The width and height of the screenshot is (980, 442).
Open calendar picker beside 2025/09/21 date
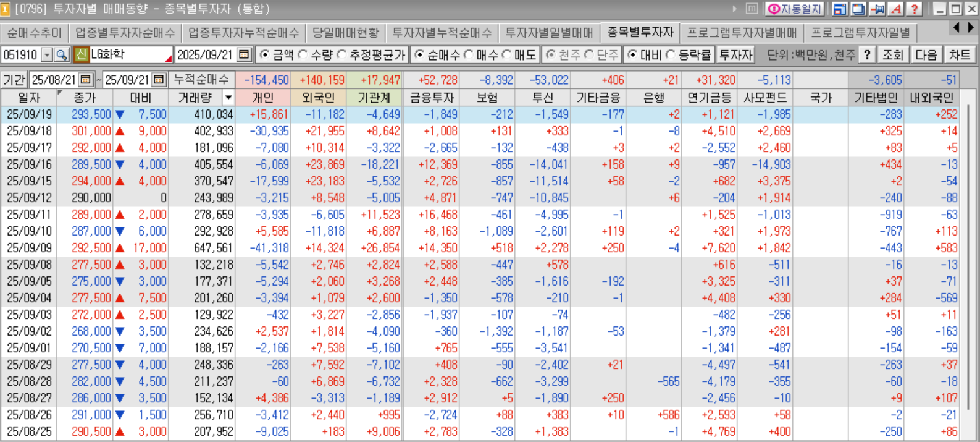point(244,55)
